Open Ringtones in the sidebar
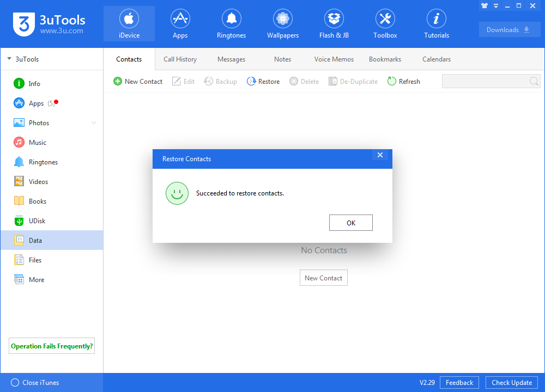Screen dimensions: 545x392 pyautogui.click(x=52, y=162)
